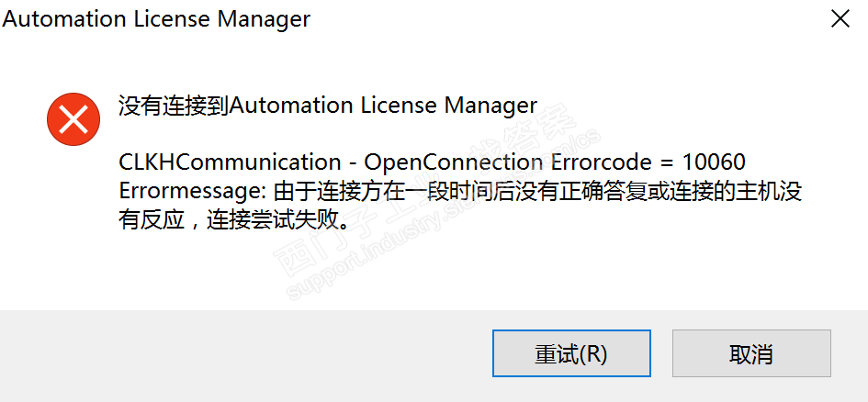Image resolution: width=868 pixels, height=402 pixels.
Task: Click the word Errorcode
Action: (x=599, y=162)
